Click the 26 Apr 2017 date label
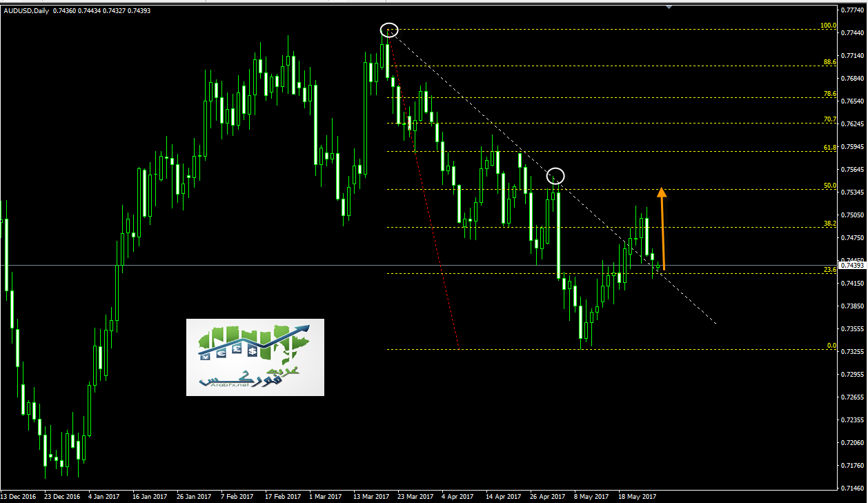This screenshot has width=868, height=503. click(548, 496)
